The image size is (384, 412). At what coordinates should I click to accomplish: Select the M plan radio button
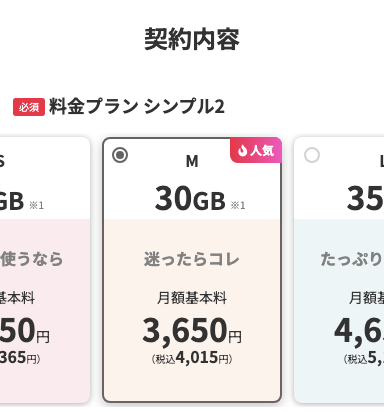[x=120, y=155]
